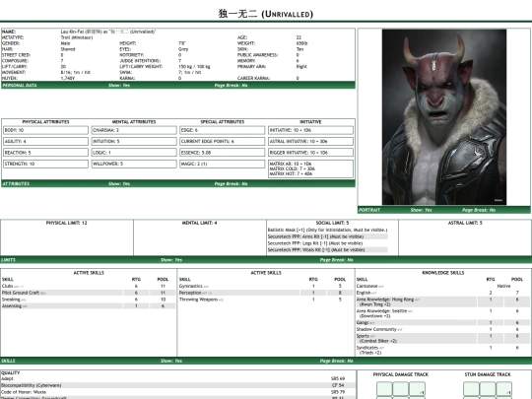Toggle Show: Yes in Attributes bar
This screenshot has width=532, height=399.
(119, 183)
